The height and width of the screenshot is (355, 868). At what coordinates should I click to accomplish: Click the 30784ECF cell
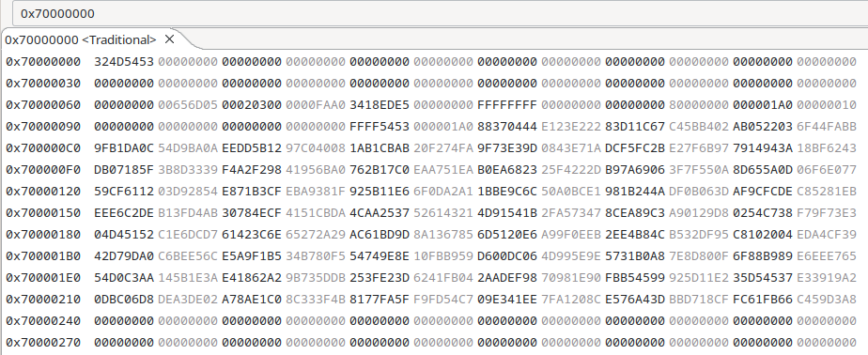[252, 212]
